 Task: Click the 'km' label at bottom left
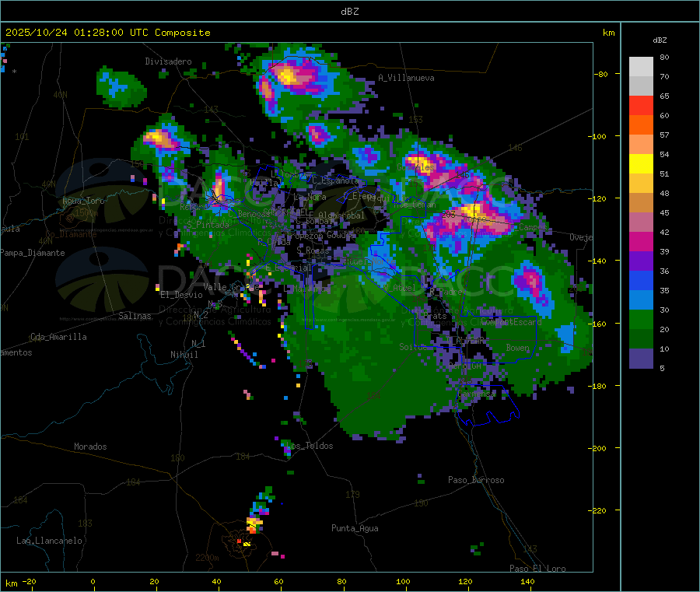(x=11, y=583)
